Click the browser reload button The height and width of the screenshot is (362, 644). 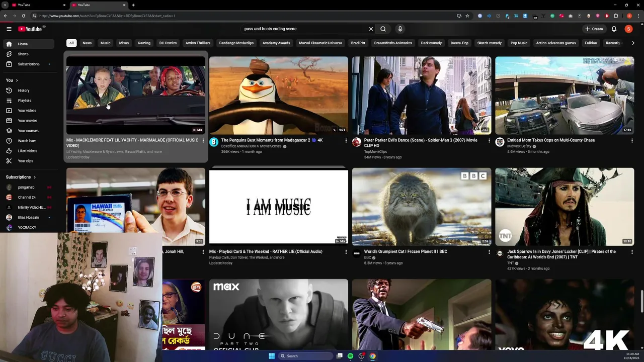point(23,16)
